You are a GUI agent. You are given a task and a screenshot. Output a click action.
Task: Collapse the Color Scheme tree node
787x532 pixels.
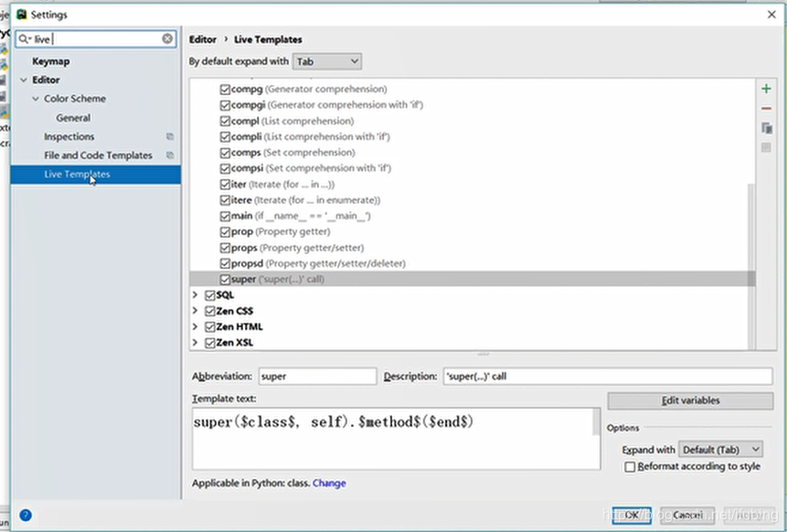(x=36, y=99)
